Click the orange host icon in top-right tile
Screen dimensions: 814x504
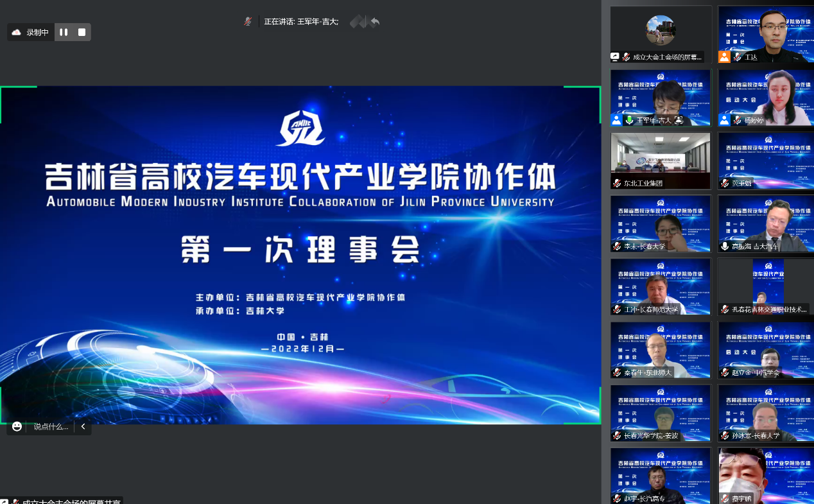tap(724, 57)
